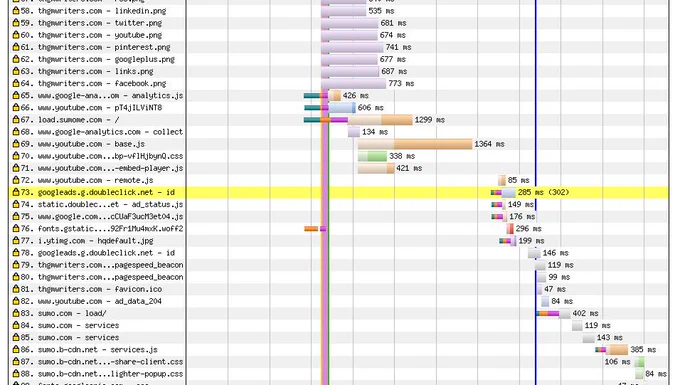Click row label 77 i.ytimg.com - hqdefault.jpg
This screenshot has width=680, height=385.
87,241
